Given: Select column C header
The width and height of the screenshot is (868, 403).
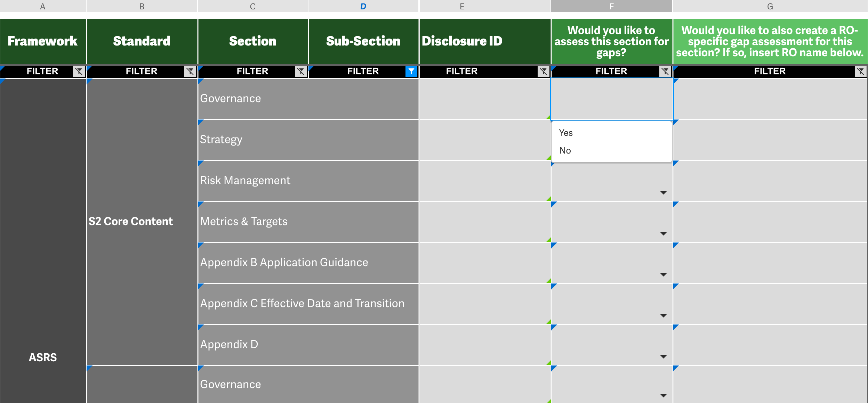Looking at the screenshot, I should 253,6.
